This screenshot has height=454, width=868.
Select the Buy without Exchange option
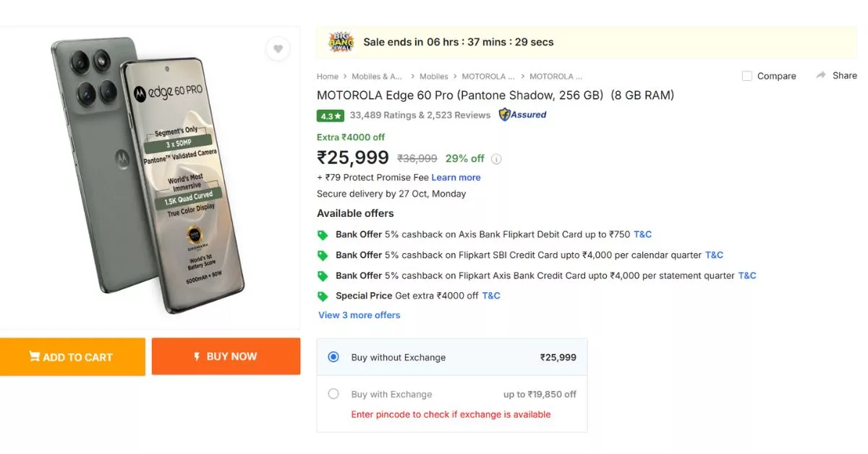pos(333,356)
